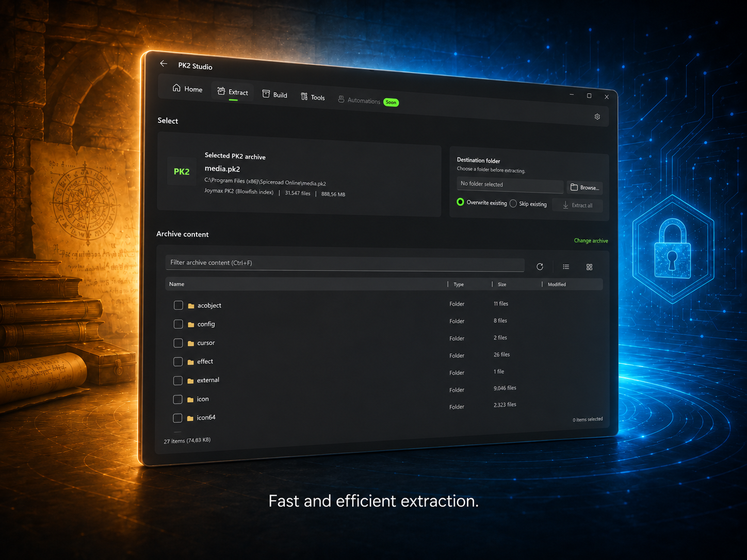The image size is (747, 560).
Task: Open settings via the gear icon
Action: click(597, 117)
